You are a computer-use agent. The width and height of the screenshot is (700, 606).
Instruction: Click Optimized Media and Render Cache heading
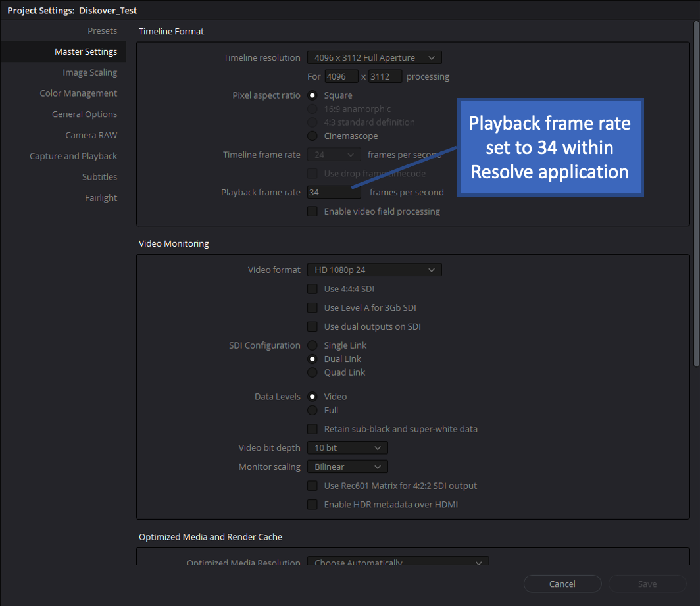211,537
